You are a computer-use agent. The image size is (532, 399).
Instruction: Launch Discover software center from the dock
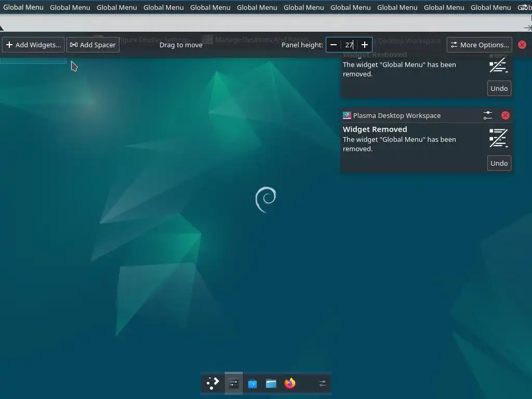252,383
